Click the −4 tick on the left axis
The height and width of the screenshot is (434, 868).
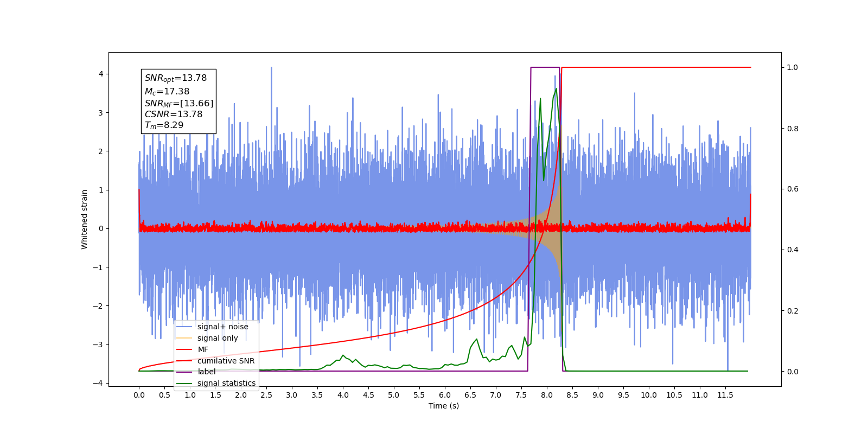(x=98, y=383)
